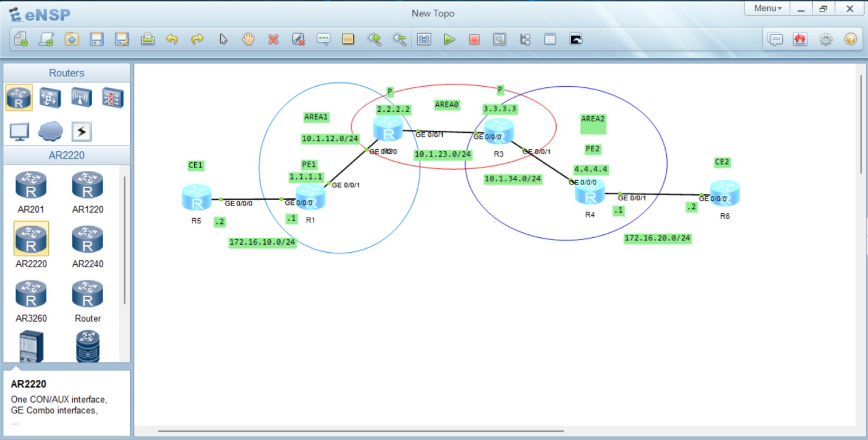Viewport: 868px width, 440px height.
Task: Choose the AR1220 router model
Action: (87, 192)
